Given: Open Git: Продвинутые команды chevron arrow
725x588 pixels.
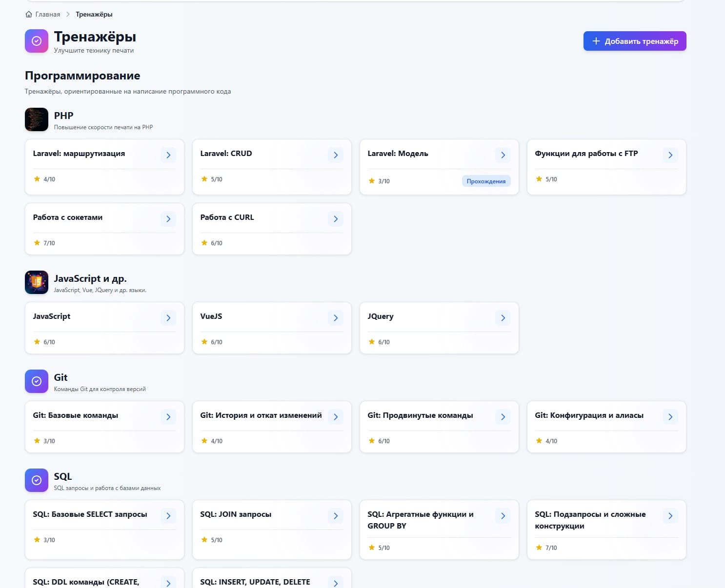Looking at the screenshot, I should pyautogui.click(x=503, y=417).
